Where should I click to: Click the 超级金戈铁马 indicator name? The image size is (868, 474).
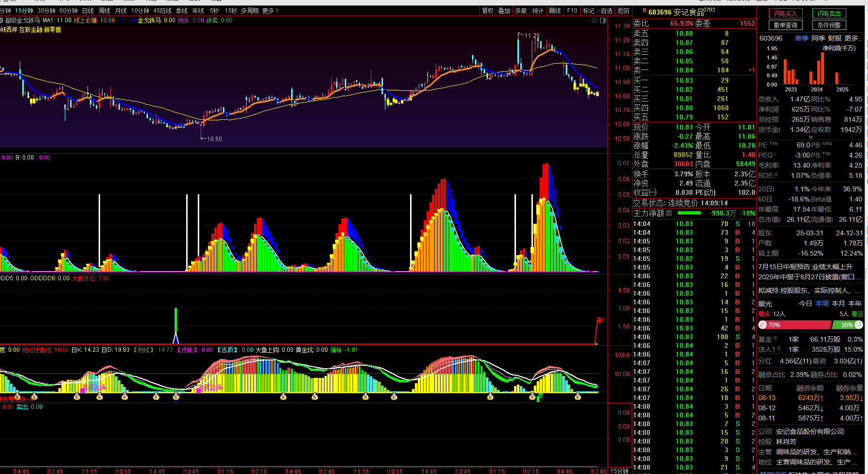pyautogui.click(x=23, y=20)
